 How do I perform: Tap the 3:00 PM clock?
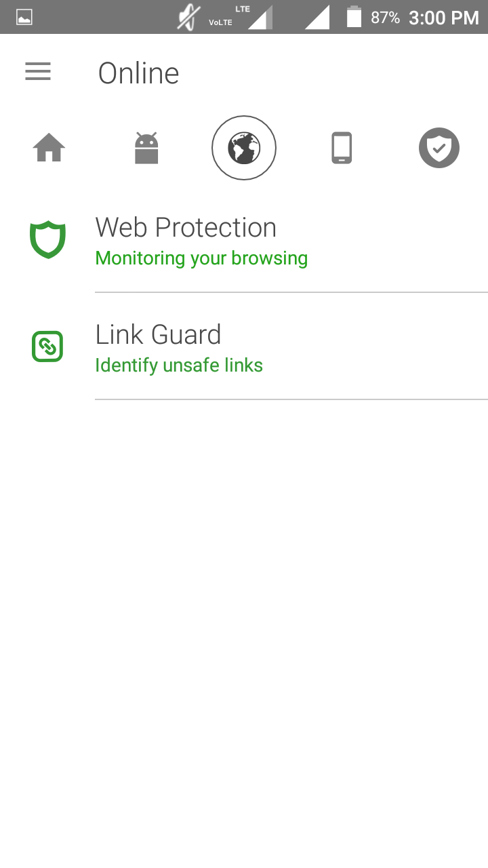(x=444, y=18)
